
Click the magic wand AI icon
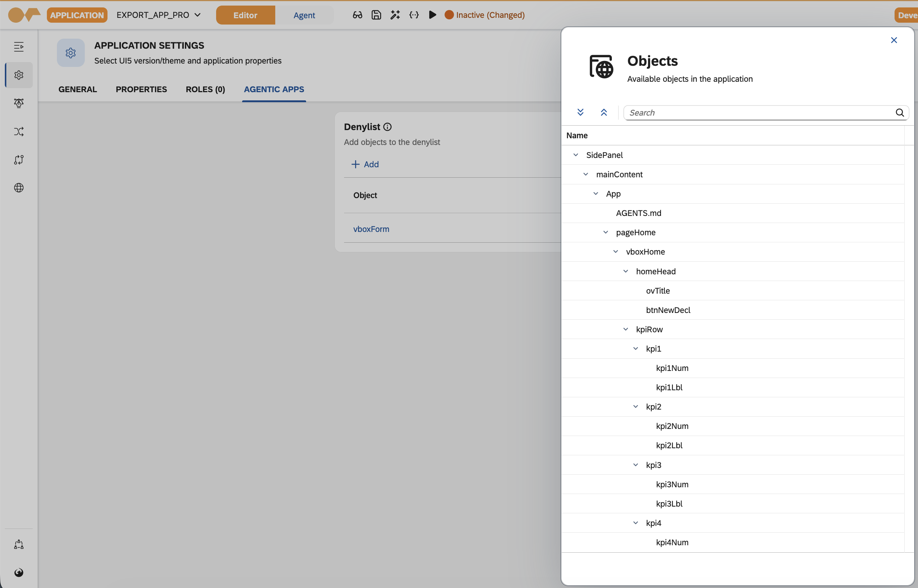point(395,15)
